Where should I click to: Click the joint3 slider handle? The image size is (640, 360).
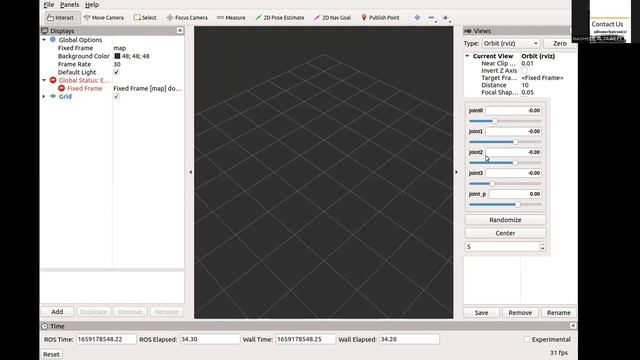click(492, 184)
